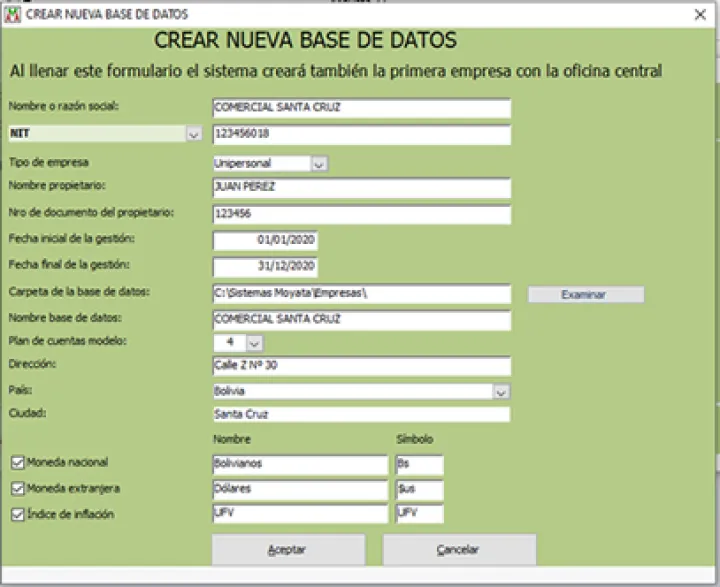The width and height of the screenshot is (720, 587).
Task: Click the Ciudad field with Santa Cruz
Action: pos(361,414)
